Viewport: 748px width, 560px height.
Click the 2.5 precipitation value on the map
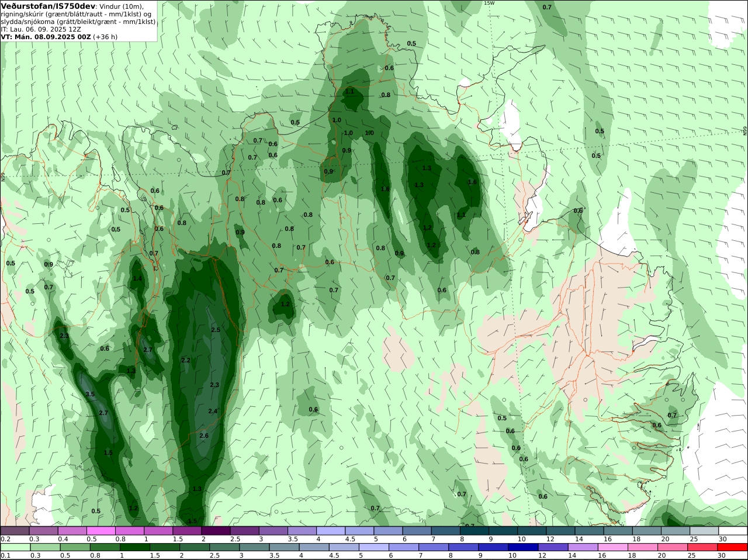(x=216, y=330)
